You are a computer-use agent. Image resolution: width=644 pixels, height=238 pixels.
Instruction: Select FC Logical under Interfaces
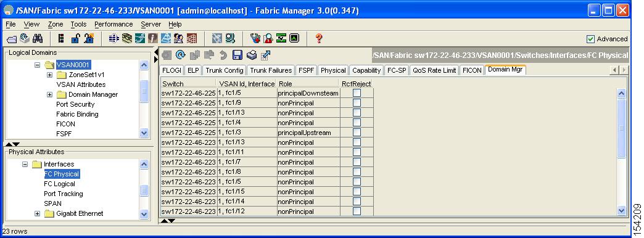[60, 184]
